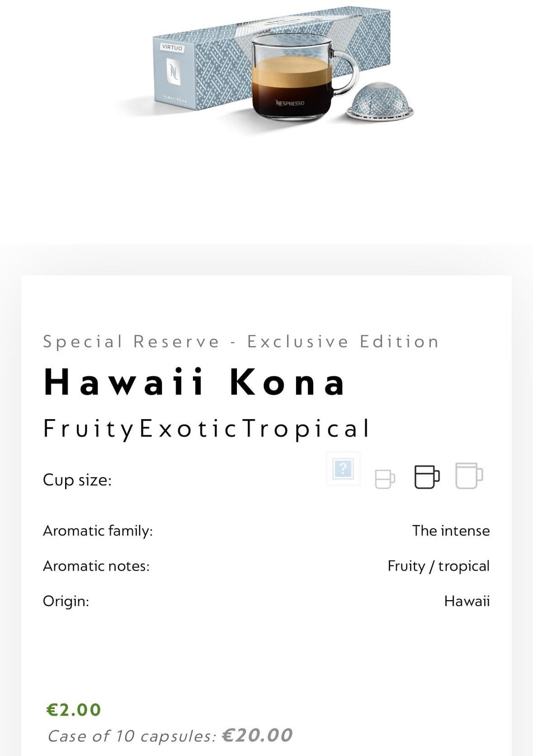
Task: Click the Aromatic family value The intense
Action: pos(451,531)
